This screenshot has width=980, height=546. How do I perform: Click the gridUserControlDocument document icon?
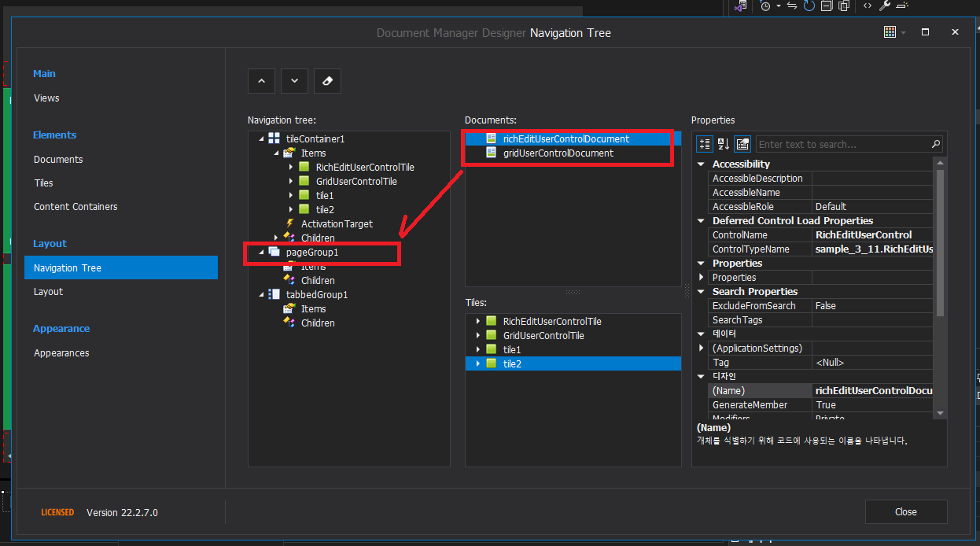(491, 153)
